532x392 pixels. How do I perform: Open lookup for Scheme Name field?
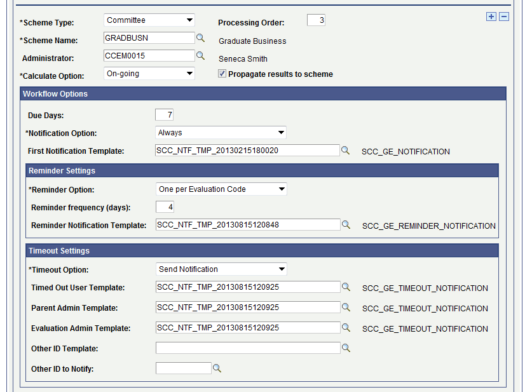point(200,38)
